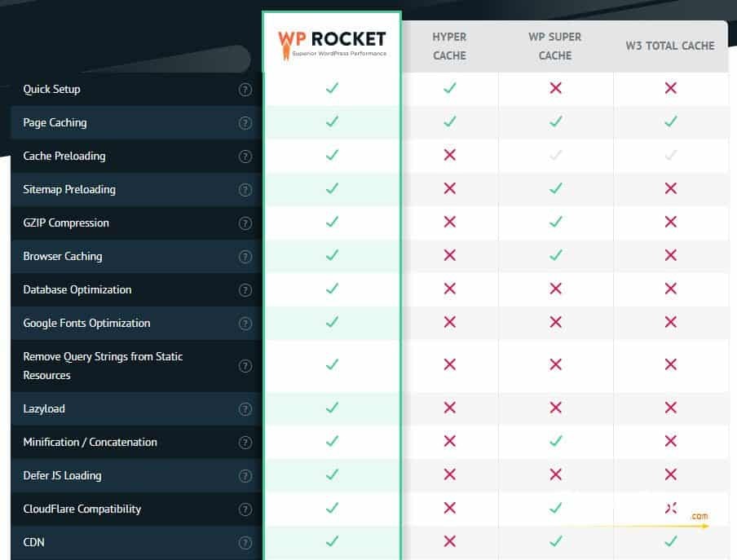Open help for Minification / Concatenation

245,442
